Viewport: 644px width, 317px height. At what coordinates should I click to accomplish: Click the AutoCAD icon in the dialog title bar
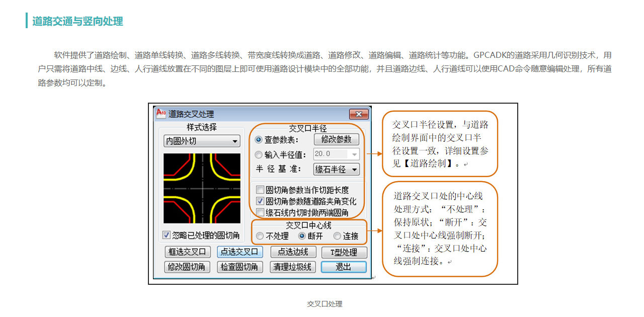(161, 113)
